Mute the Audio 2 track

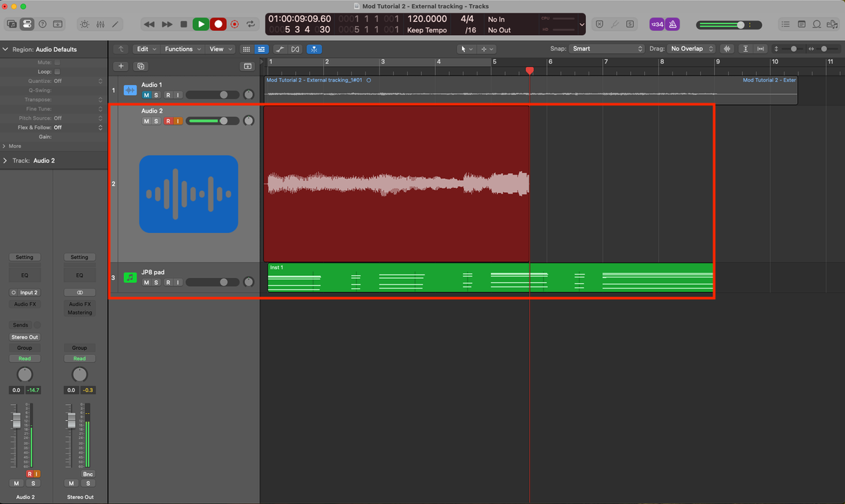point(145,120)
